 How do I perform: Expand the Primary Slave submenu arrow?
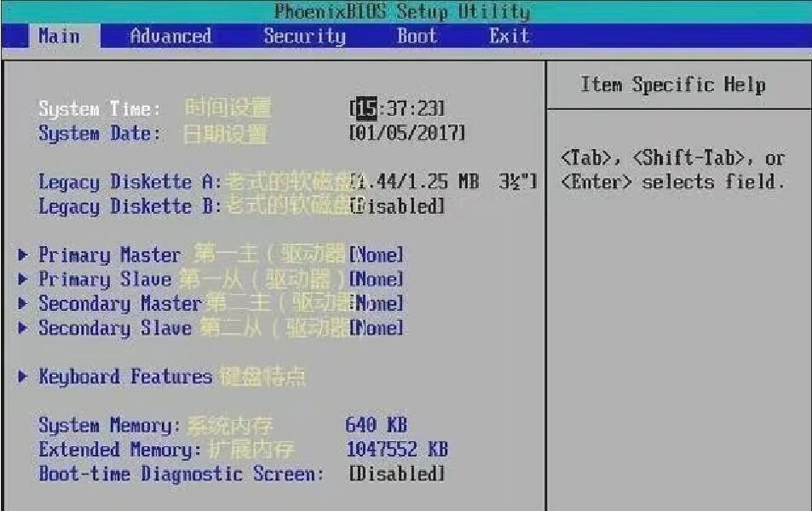click(x=22, y=279)
